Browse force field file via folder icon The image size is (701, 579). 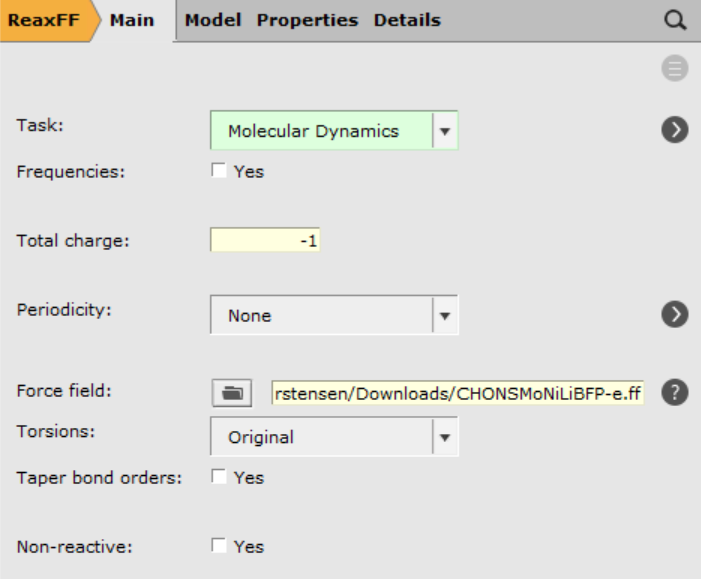point(232,393)
